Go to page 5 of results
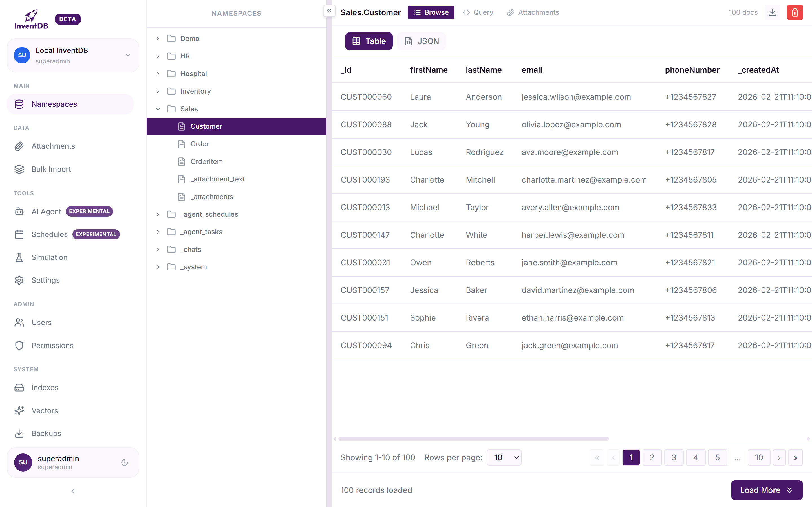Image resolution: width=812 pixels, height=507 pixels. (x=718, y=457)
